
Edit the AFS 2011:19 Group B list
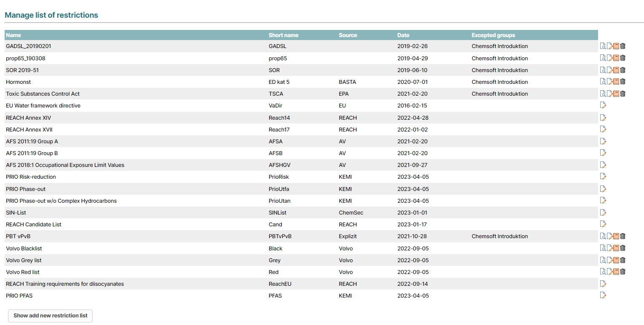coord(603,153)
